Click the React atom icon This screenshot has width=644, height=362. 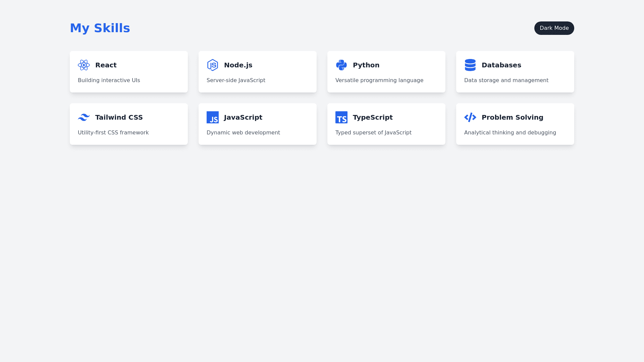84,65
